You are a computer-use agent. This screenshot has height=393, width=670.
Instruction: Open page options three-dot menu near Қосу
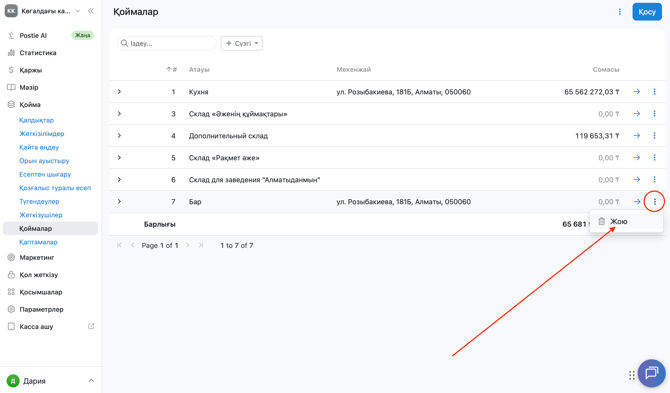point(620,12)
